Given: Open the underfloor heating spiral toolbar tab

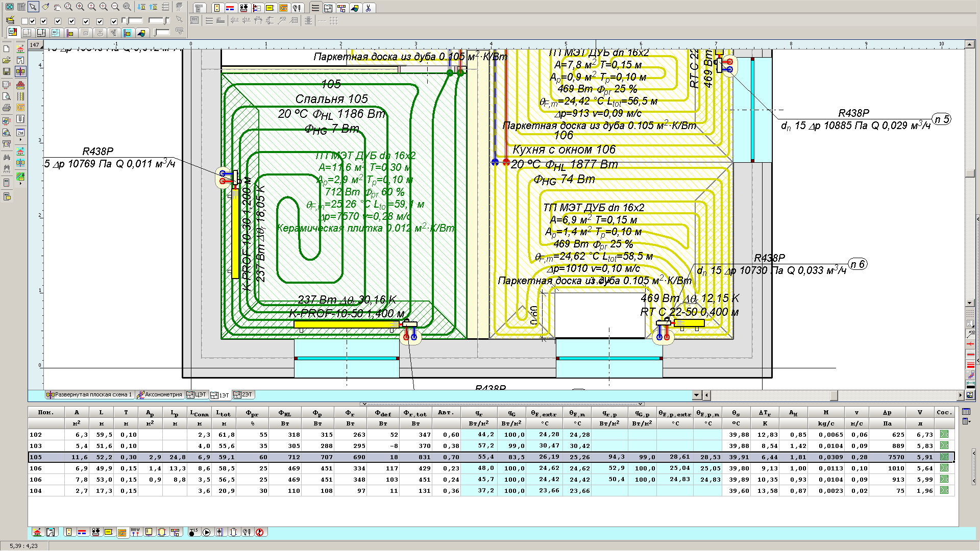Looking at the screenshot, I should click(283, 8).
